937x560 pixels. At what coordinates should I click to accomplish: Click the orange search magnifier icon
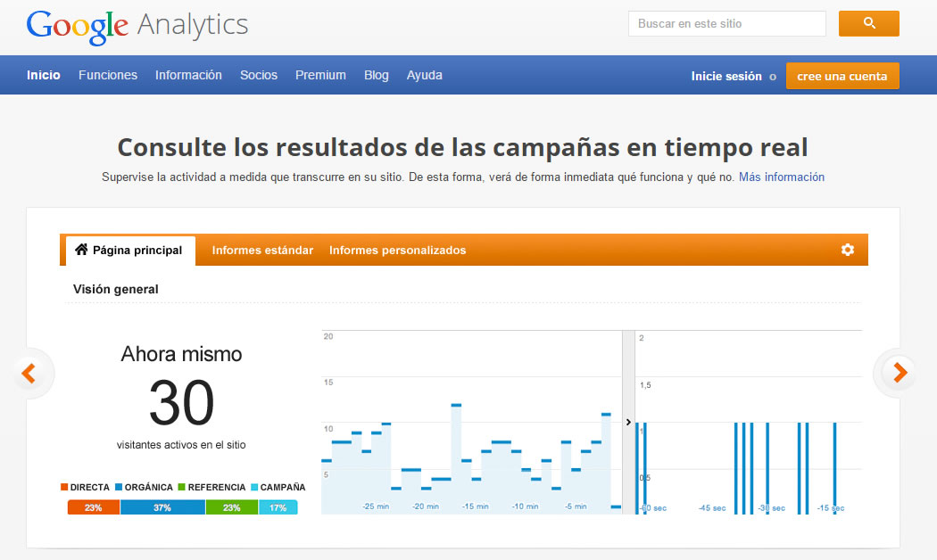click(x=868, y=23)
